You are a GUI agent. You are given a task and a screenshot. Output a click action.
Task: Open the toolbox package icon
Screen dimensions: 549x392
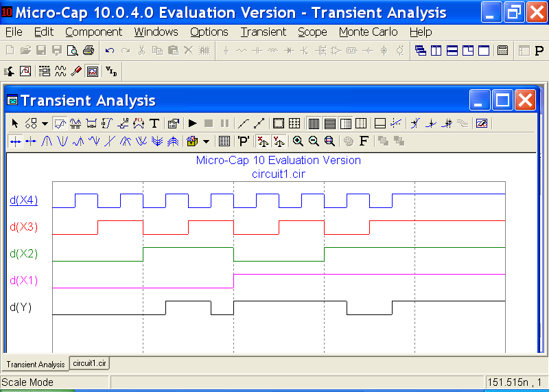[x=192, y=141]
